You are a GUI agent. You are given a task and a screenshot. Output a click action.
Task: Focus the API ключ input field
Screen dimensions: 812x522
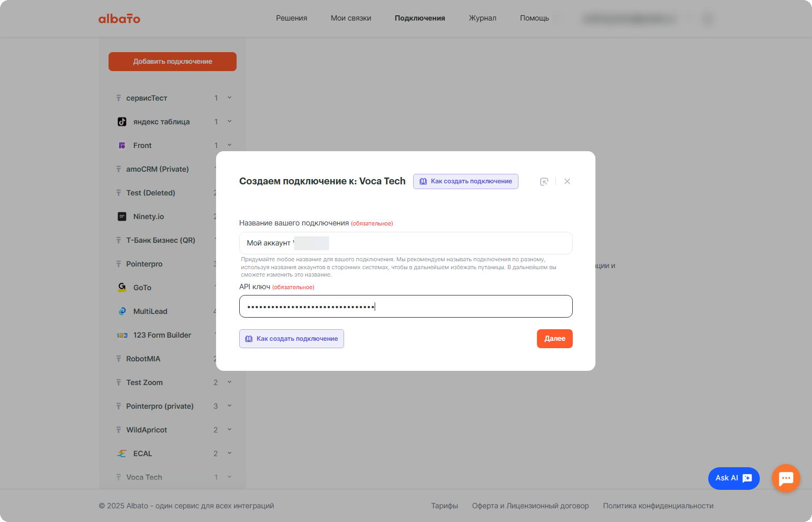tap(406, 306)
